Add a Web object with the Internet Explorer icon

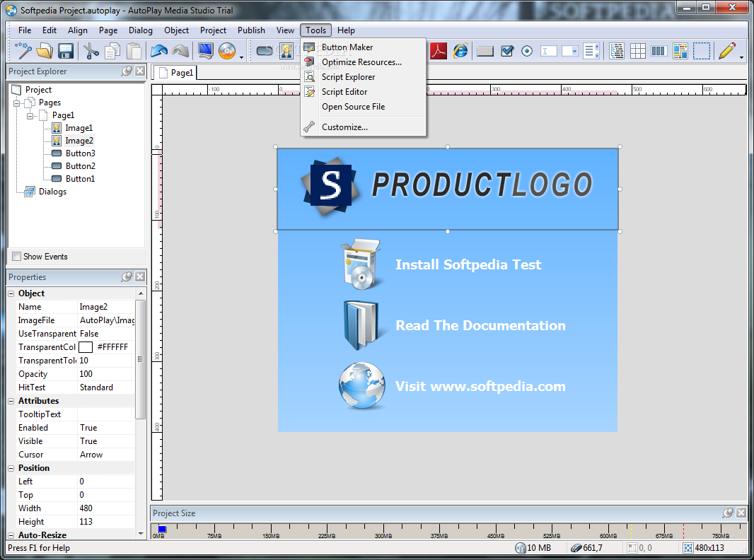tap(460, 50)
